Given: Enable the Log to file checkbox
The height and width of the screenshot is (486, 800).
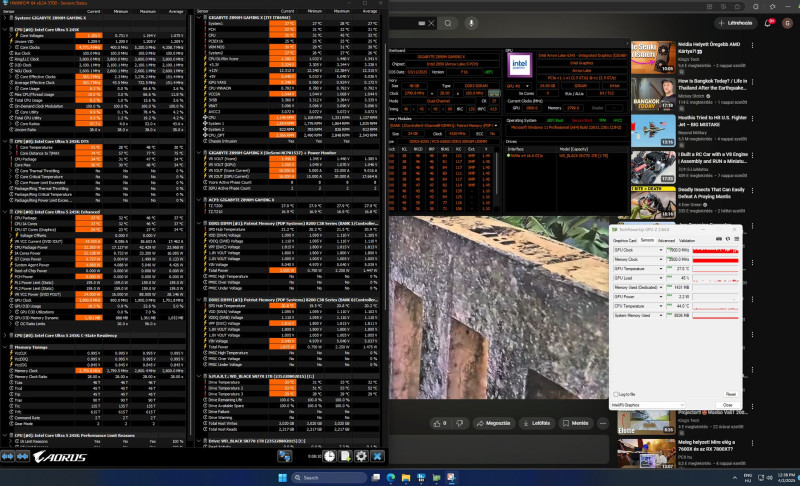Looking at the screenshot, I should click(x=617, y=394).
